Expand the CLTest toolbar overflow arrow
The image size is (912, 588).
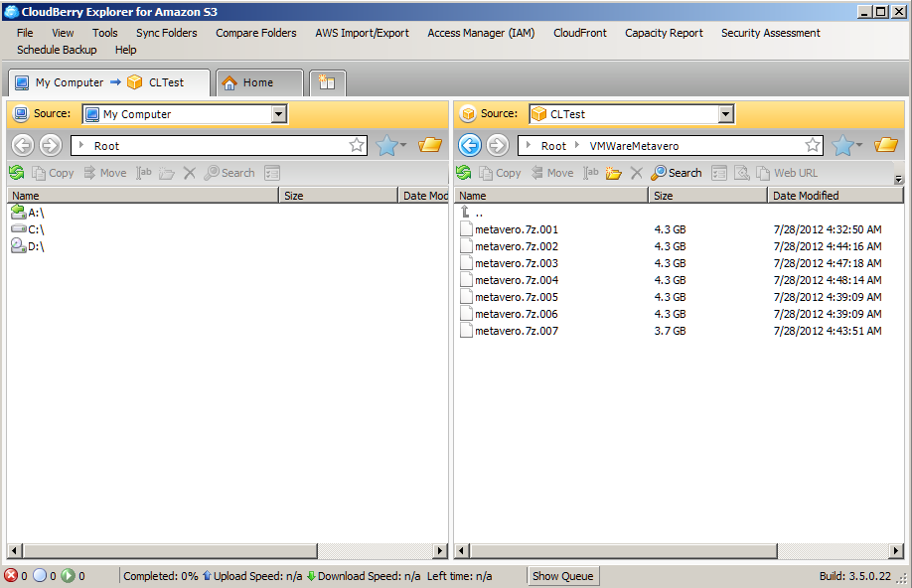tap(899, 179)
